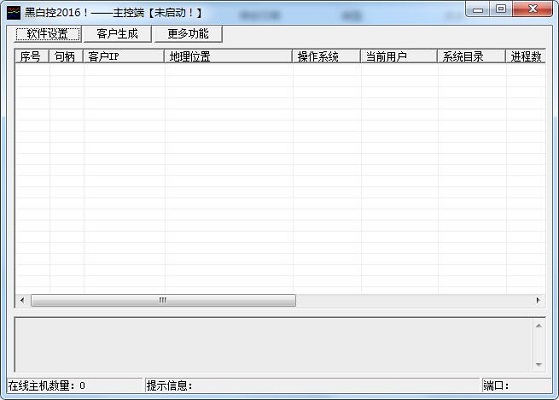The image size is (559, 400).
Task: Sort by 系统目录 column header
Action: [471, 56]
